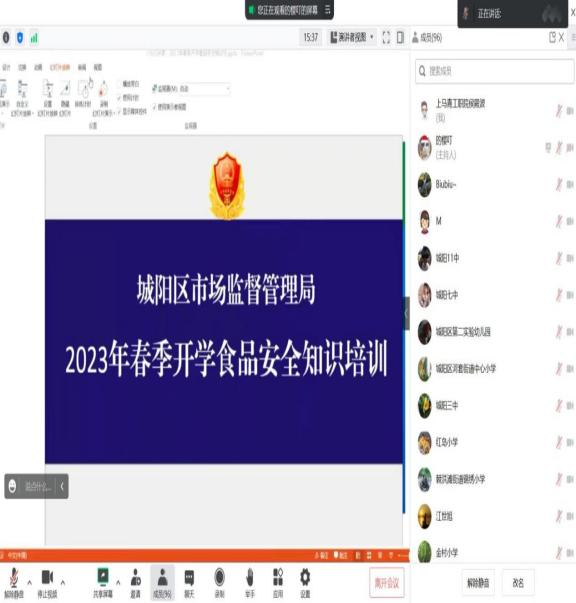The width and height of the screenshot is (576, 603).
Task: Expand audio options arrow next to the microphone
Action: [x=30, y=583]
